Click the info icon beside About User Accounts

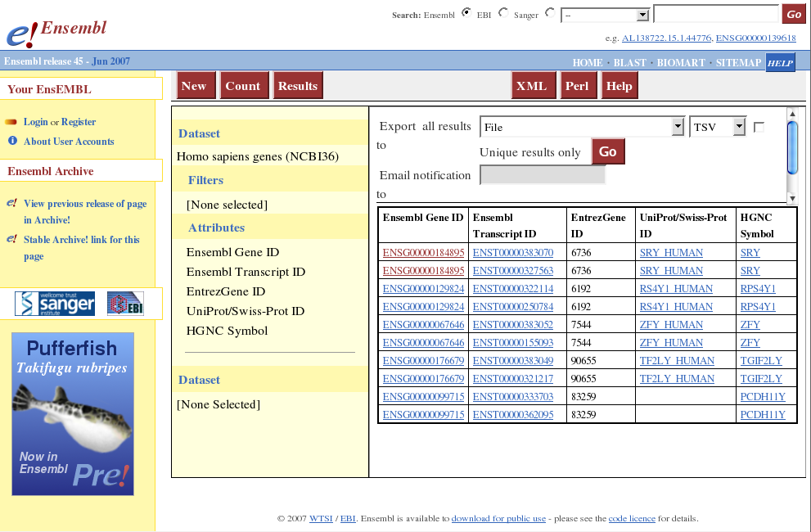(12, 141)
